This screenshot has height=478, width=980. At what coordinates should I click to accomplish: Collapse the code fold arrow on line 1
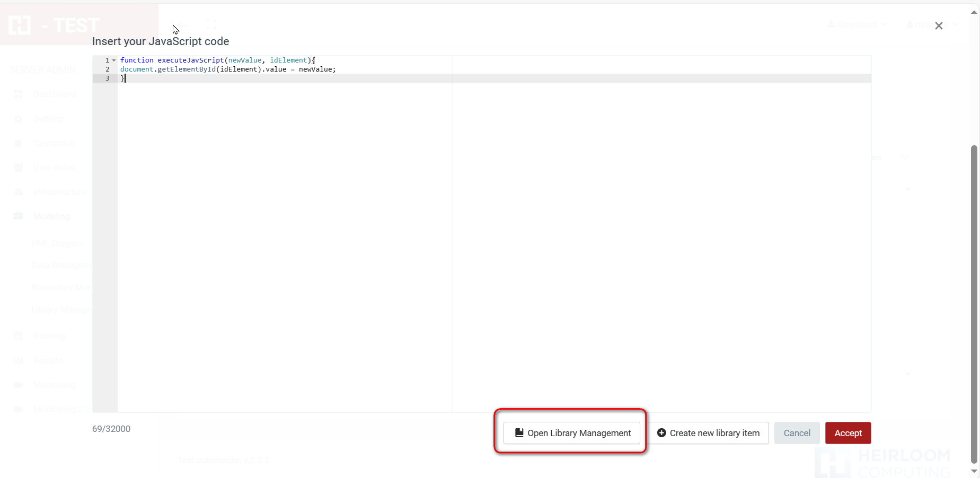click(x=114, y=60)
